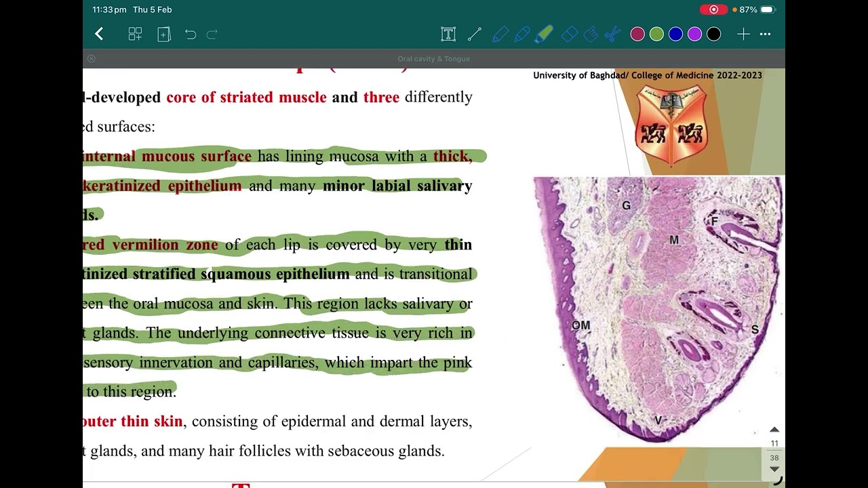Tap the phrase 'red vermilion zone'
This screenshot has width=868, height=488.
tap(151, 245)
